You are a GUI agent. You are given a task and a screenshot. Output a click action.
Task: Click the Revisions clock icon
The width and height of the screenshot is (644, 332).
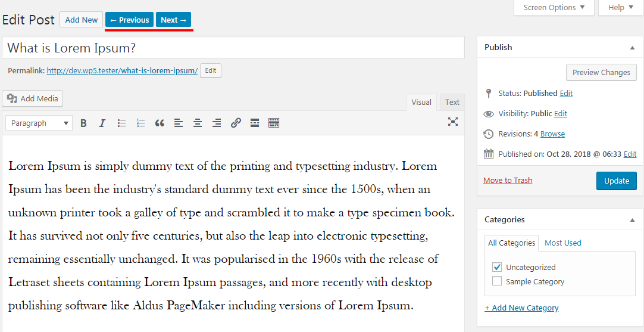tap(488, 134)
